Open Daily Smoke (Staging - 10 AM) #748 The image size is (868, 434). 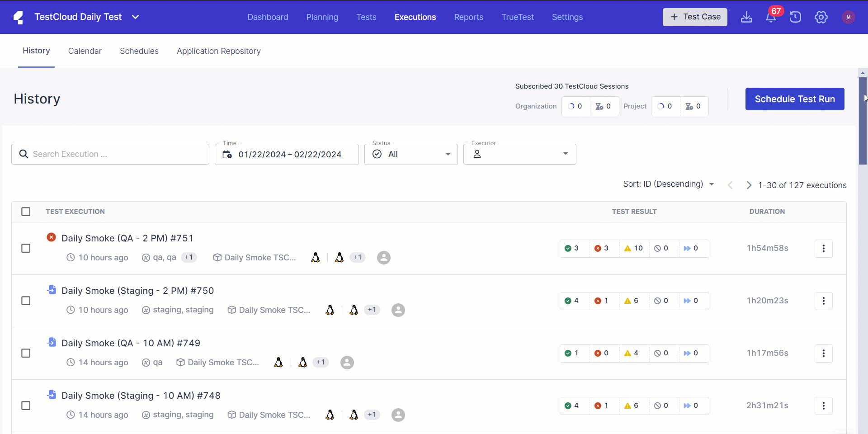pyautogui.click(x=141, y=396)
